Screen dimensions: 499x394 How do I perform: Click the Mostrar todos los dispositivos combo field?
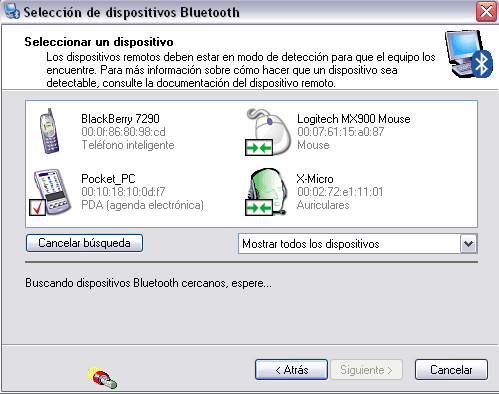click(358, 244)
